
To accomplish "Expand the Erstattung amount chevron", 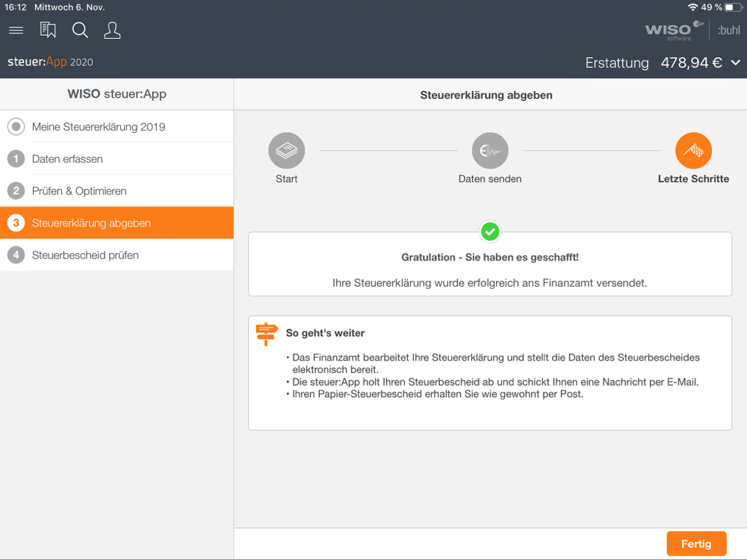I will [736, 63].
